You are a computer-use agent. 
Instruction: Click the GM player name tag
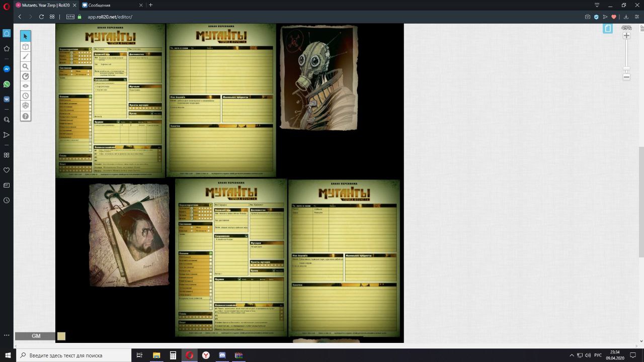36,336
